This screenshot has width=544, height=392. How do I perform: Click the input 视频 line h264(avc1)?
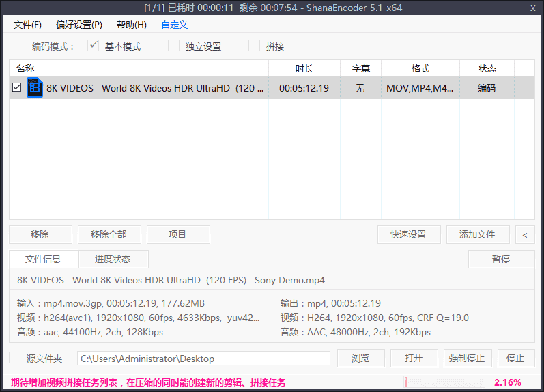[x=138, y=318]
